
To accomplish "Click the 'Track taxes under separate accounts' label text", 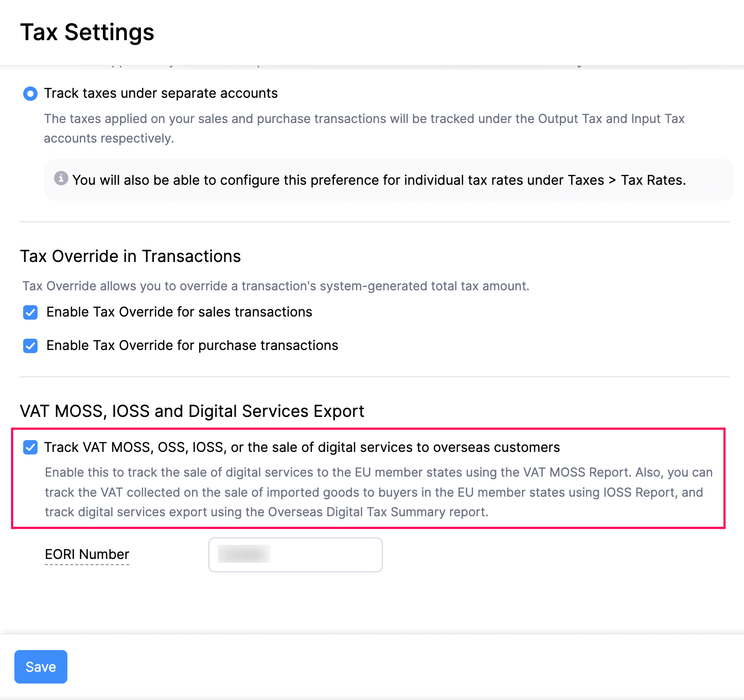I will (x=161, y=93).
